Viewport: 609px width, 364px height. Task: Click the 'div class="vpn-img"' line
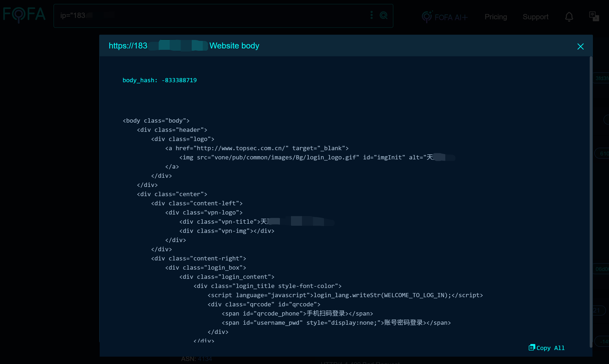[x=227, y=231]
